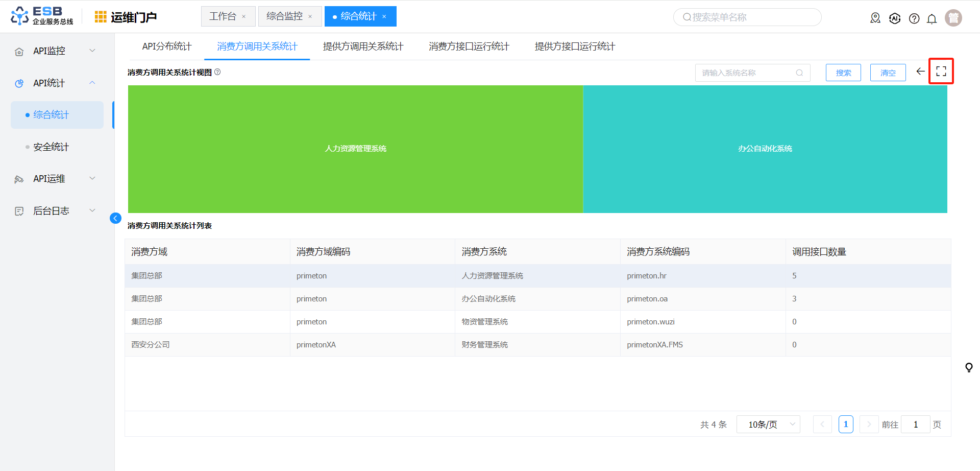Click the location badge icon in header

(875, 18)
